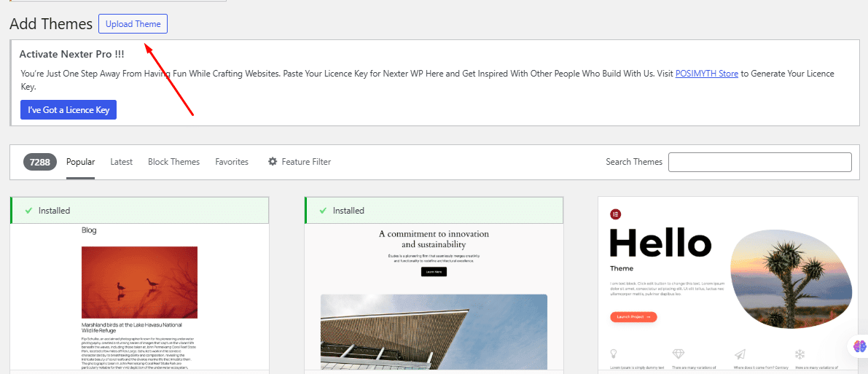
Task: Open the Hello theme thumbnail
Action: (728, 284)
